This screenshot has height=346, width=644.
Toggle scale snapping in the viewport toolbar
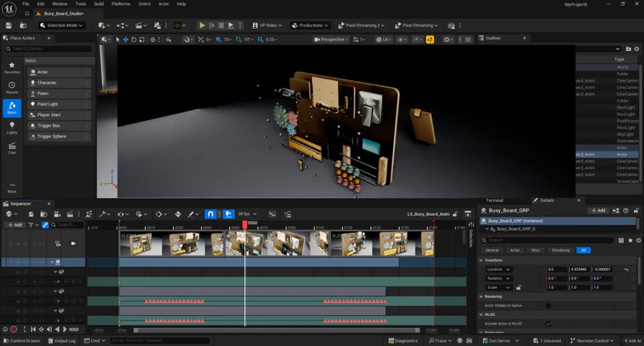click(x=260, y=40)
